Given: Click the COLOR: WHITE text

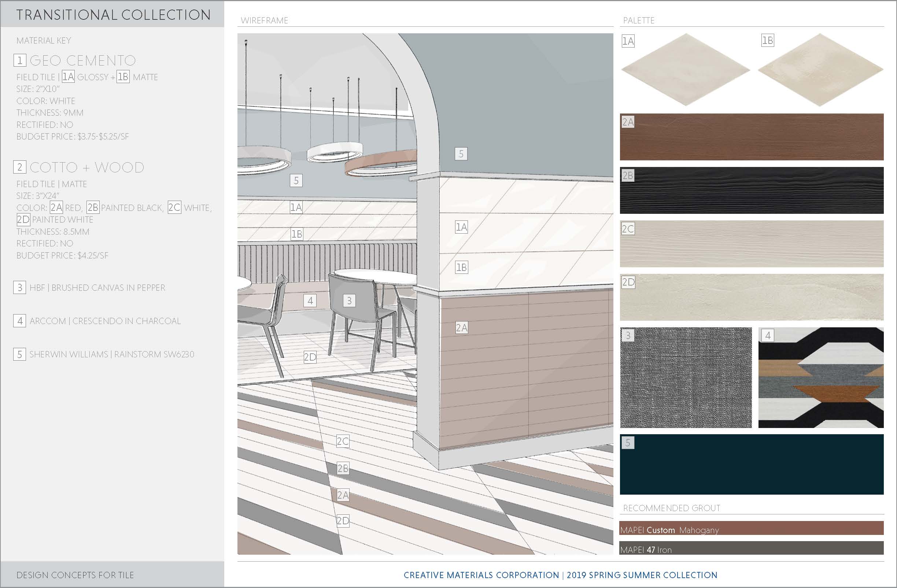Looking at the screenshot, I should point(46,101).
